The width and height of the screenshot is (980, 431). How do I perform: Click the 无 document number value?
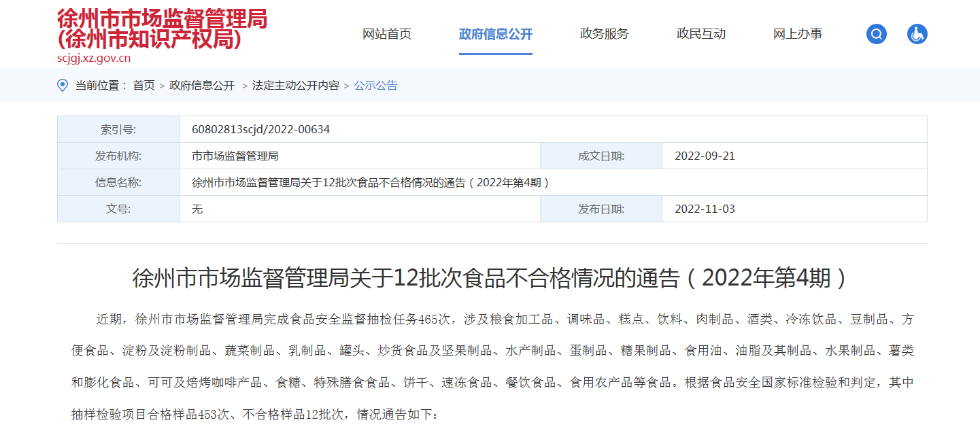[197, 209]
